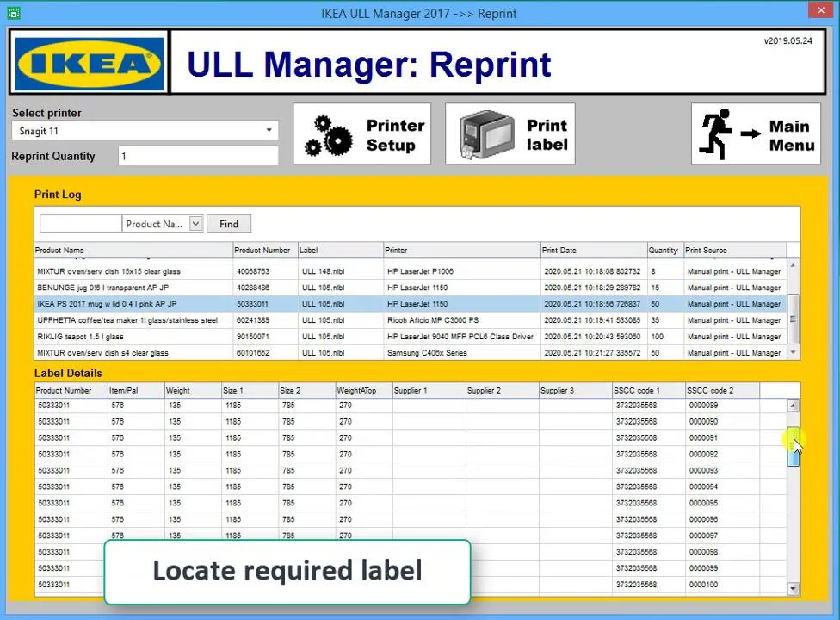Click the Label Details scrollbar up arrow
Image resolution: width=840 pixels, height=620 pixels.
tap(793, 406)
